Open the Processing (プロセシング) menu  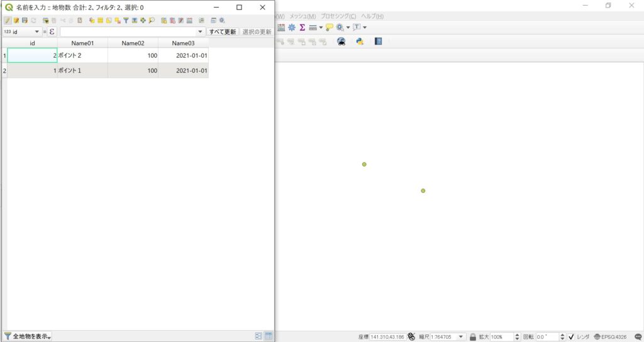point(338,16)
